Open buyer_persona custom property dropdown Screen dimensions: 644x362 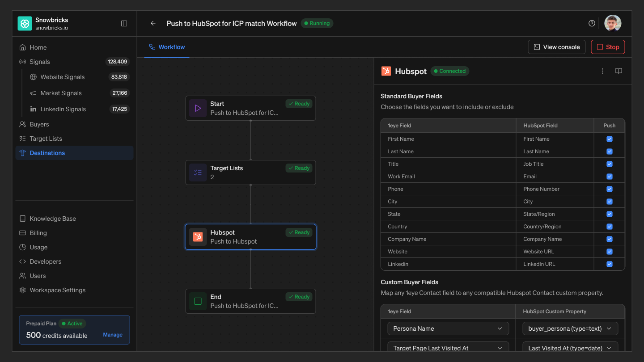click(x=570, y=328)
